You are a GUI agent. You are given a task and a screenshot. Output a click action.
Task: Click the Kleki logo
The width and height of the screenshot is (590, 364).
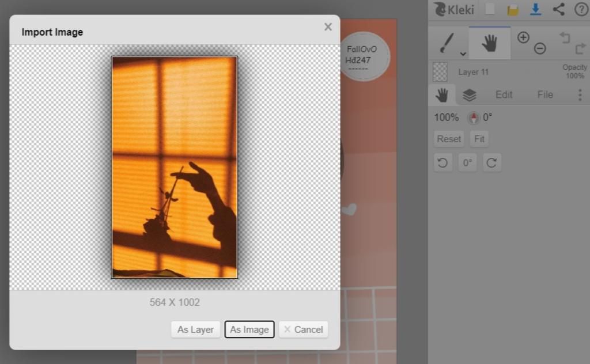(x=454, y=9)
